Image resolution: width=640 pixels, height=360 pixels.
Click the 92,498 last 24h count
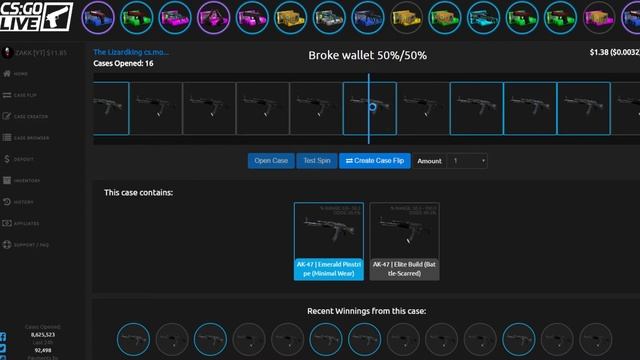(43, 350)
